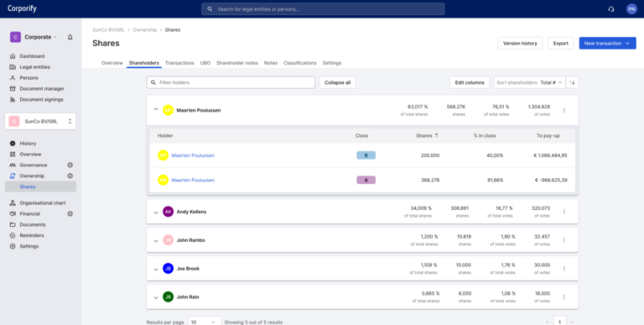Click the Export button
The width and height of the screenshot is (644, 325).
[561, 43]
